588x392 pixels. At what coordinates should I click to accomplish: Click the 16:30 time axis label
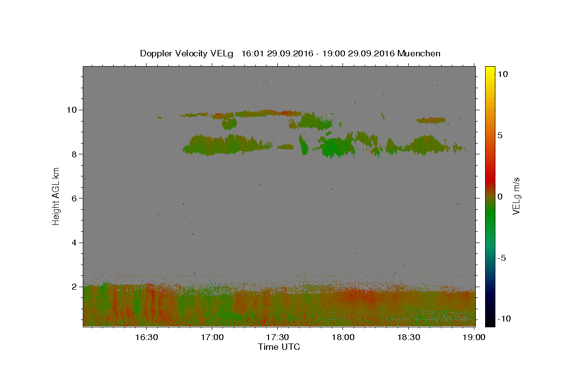click(x=146, y=338)
